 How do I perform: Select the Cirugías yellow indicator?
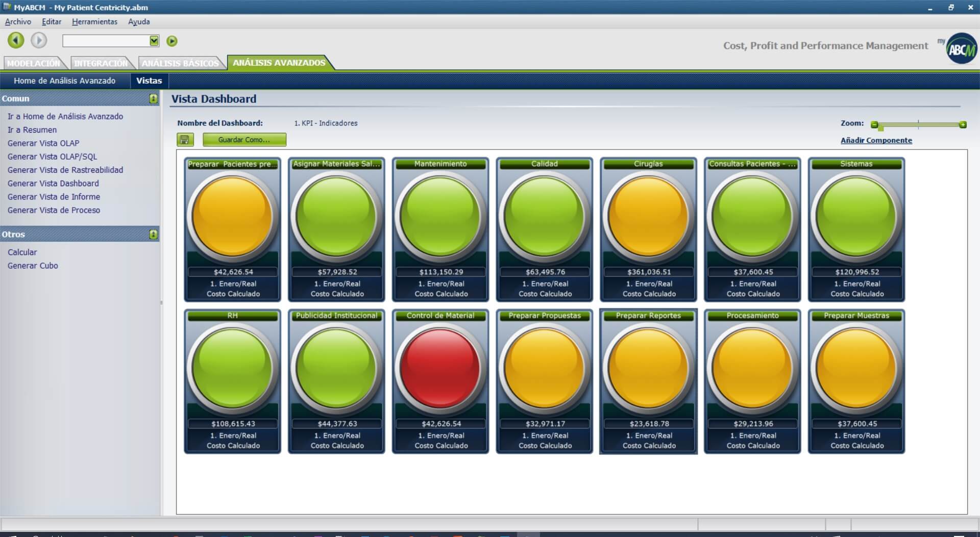tap(649, 216)
